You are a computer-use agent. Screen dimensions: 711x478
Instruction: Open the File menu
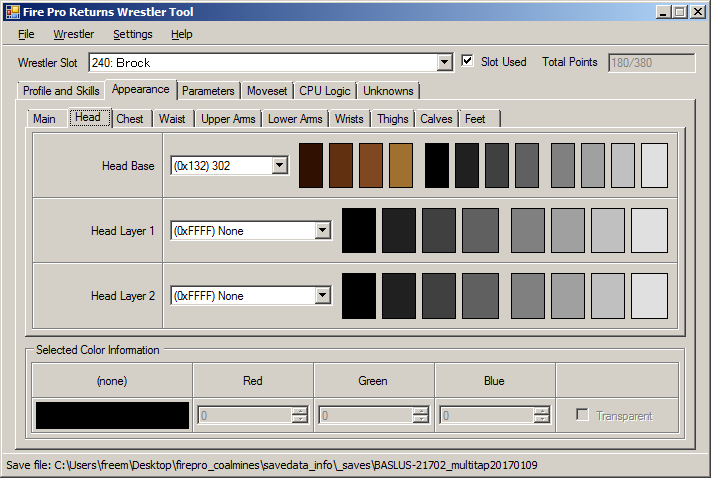coord(26,34)
